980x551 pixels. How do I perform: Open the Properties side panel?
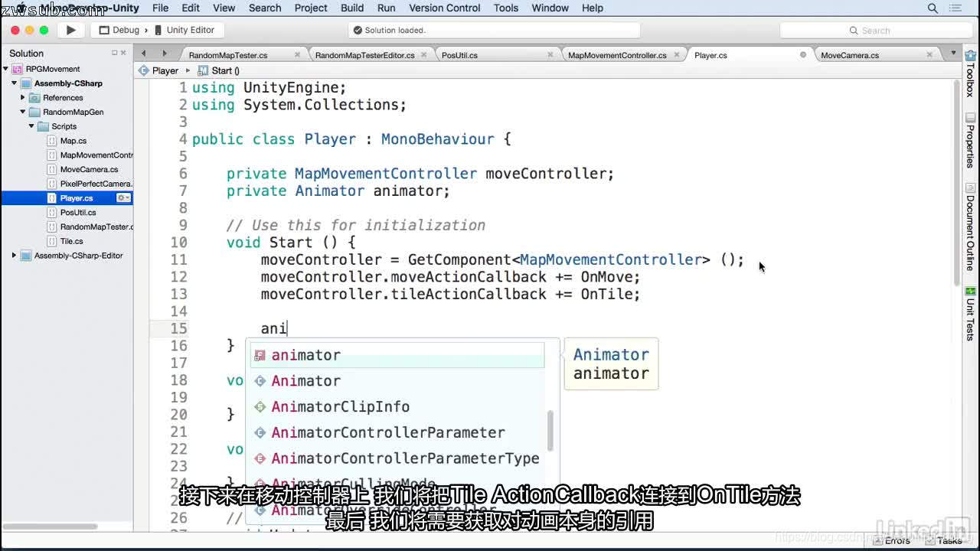970,142
